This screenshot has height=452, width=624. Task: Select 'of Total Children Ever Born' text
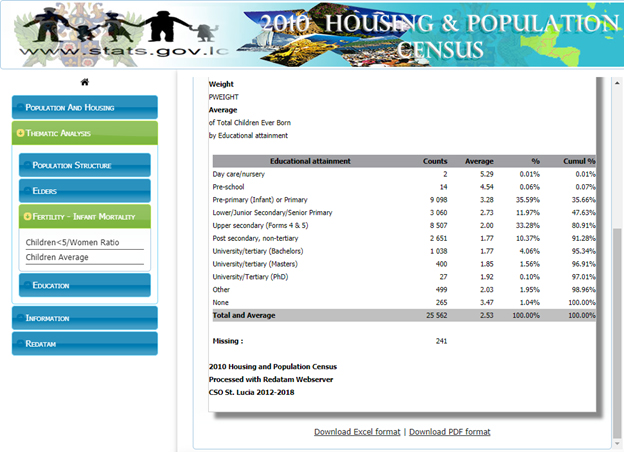(250, 123)
